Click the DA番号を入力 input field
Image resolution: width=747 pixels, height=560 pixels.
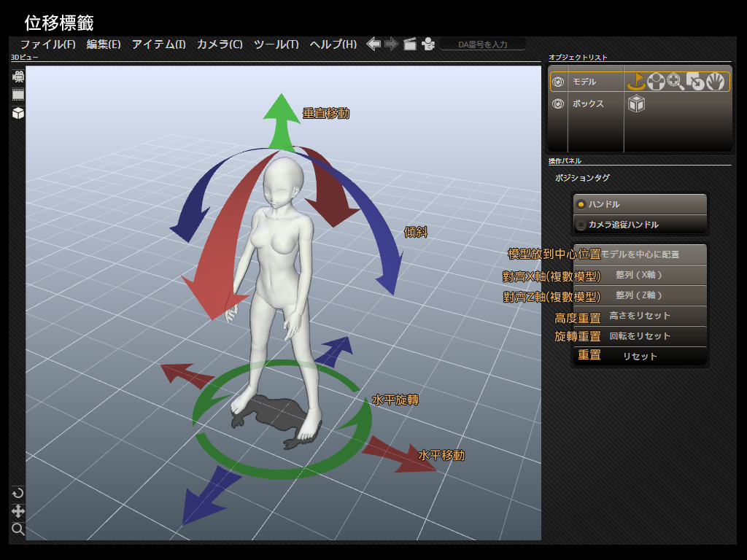tap(482, 44)
